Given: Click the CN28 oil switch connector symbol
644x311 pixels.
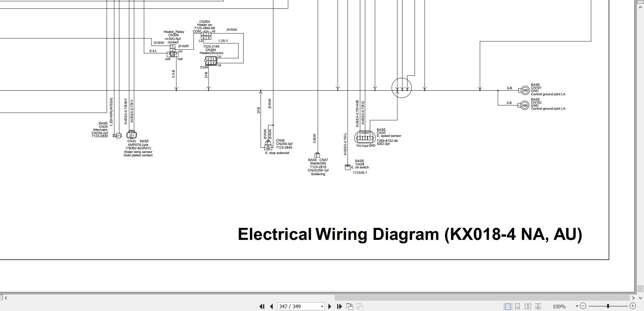Looking at the screenshot, I should (347, 167).
